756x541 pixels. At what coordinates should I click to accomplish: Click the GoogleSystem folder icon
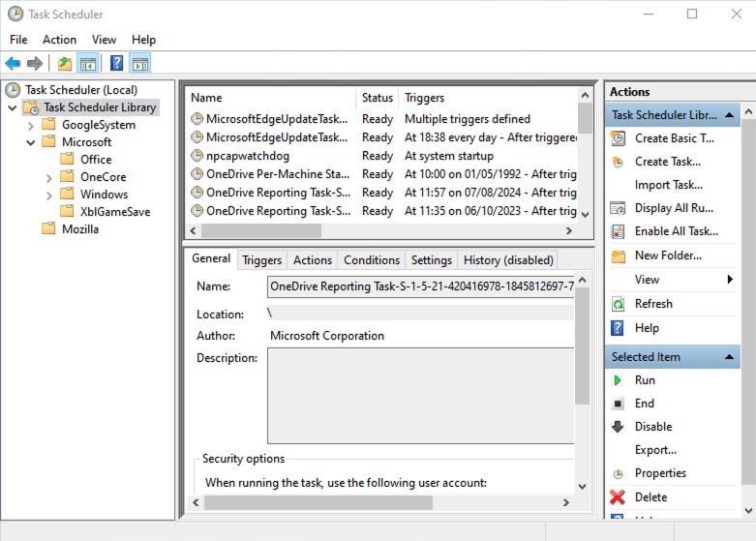[48, 125]
